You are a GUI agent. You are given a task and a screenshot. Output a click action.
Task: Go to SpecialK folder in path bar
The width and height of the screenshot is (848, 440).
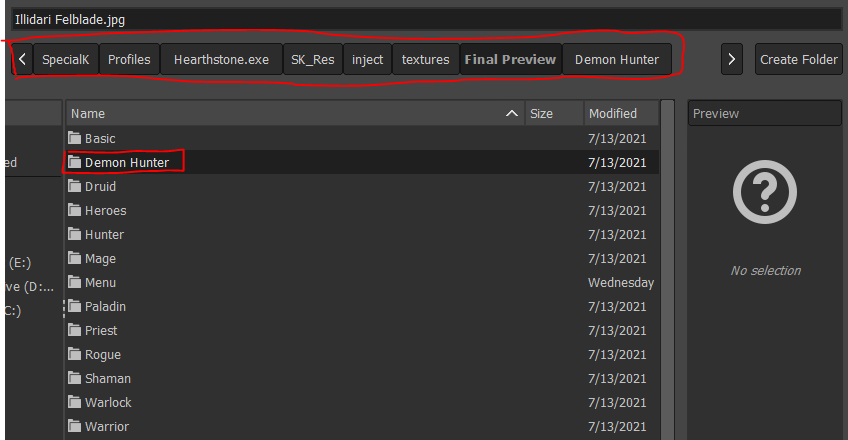[x=66, y=60]
